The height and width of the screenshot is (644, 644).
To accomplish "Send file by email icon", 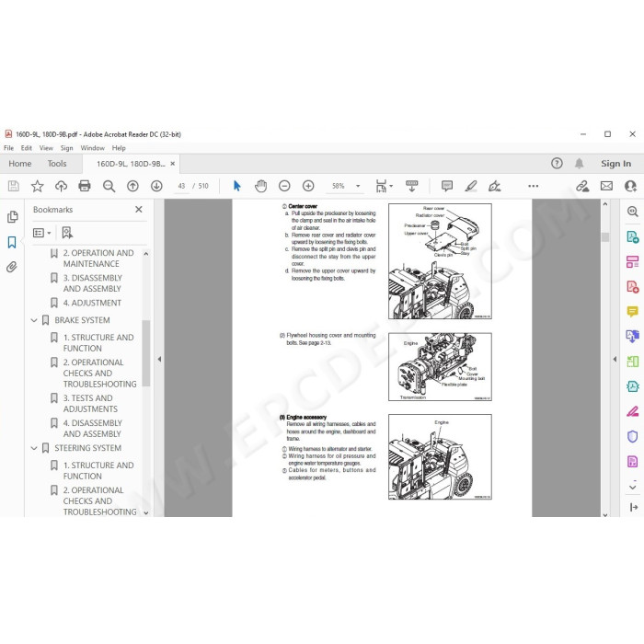I will (606, 186).
